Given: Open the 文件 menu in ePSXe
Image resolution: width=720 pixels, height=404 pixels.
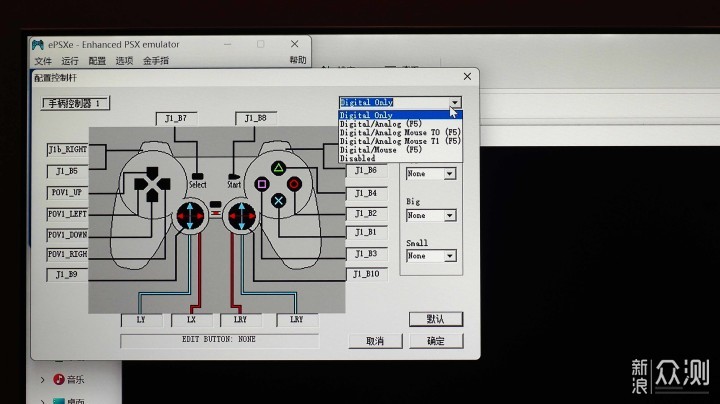Looking at the screenshot, I should [43, 61].
